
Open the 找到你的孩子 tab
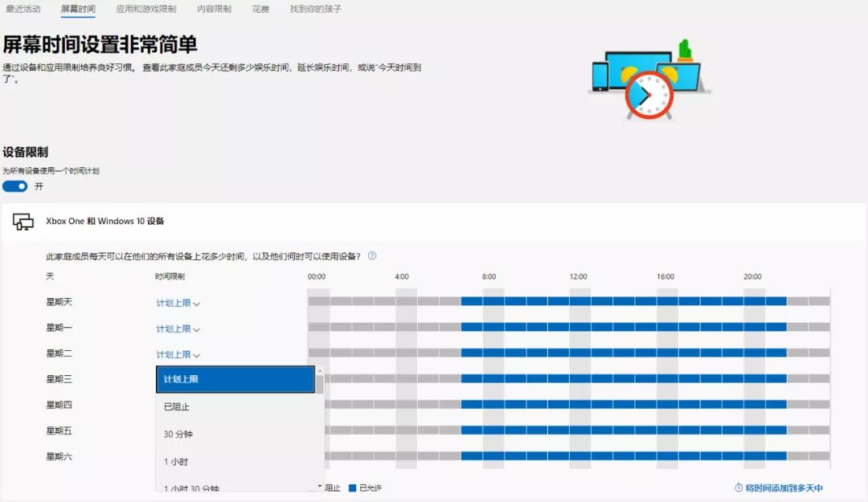[x=316, y=9]
